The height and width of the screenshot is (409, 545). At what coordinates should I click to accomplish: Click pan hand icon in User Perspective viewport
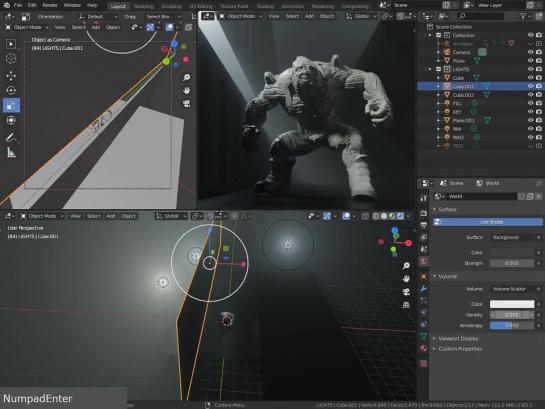coord(406,279)
